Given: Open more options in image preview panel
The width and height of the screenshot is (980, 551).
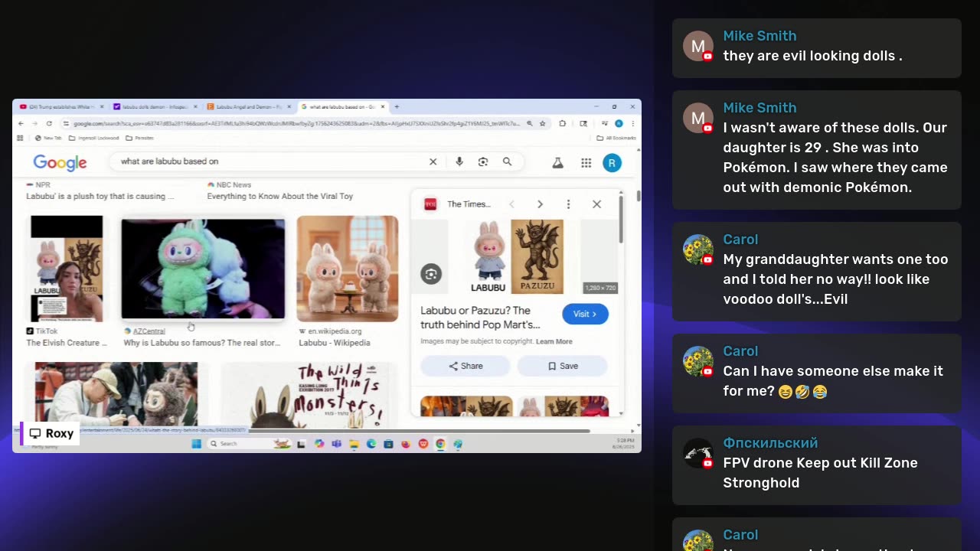Looking at the screenshot, I should [568, 204].
